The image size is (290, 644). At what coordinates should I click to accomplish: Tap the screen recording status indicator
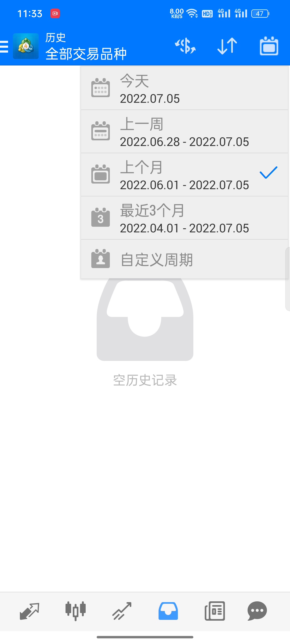coord(55,13)
